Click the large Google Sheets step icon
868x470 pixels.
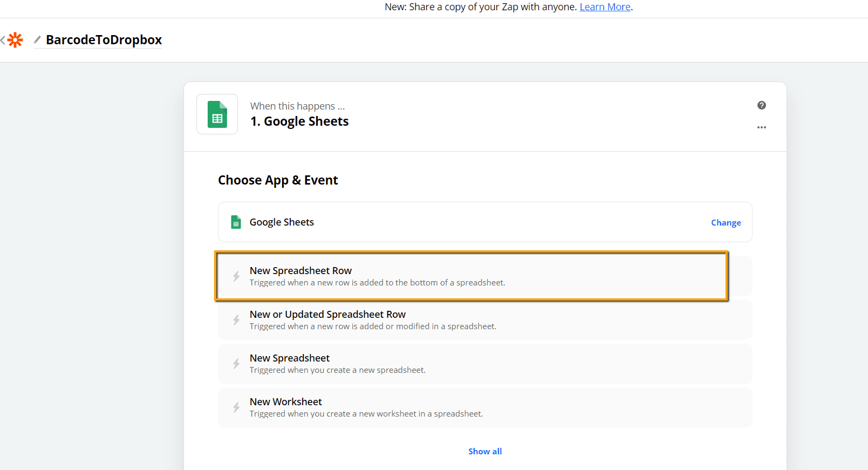(x=217, y=114)
